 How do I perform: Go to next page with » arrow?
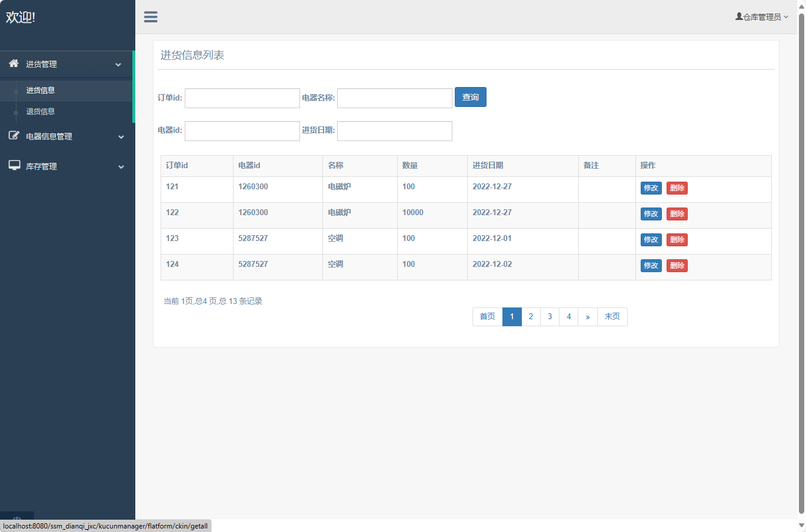click(587, 317)
